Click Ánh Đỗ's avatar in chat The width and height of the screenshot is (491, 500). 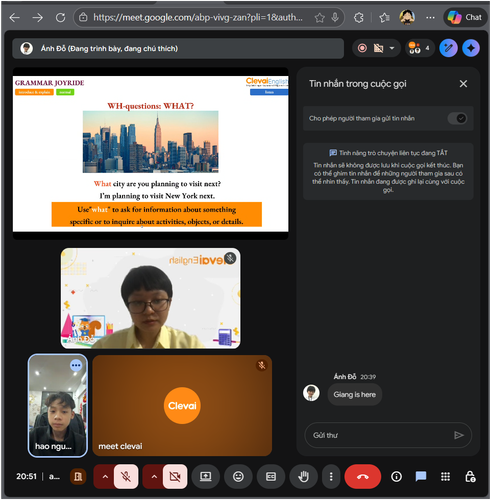tap(311, 393)
